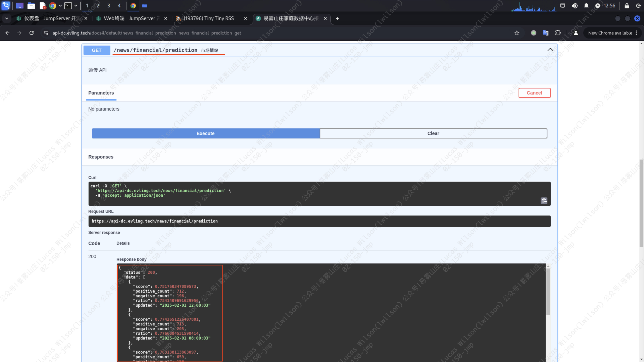Open the green circle extension
The image size is (644, 362).
pyautogui.click(x=533, y=33)
